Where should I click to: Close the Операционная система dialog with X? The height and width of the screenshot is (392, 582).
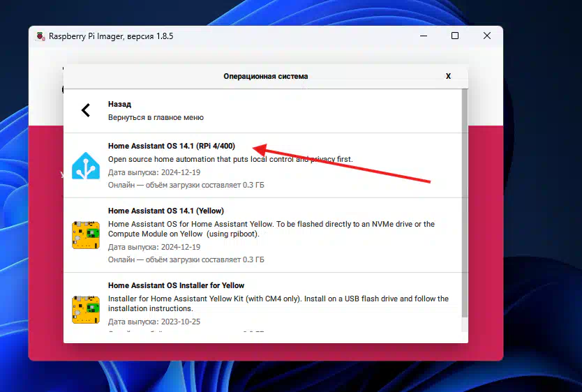click(x=449, y=76)
